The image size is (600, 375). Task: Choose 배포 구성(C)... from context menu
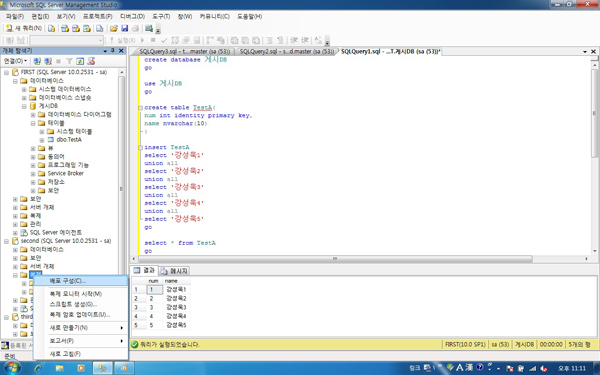pyautogui.click(x=81, y=281)
